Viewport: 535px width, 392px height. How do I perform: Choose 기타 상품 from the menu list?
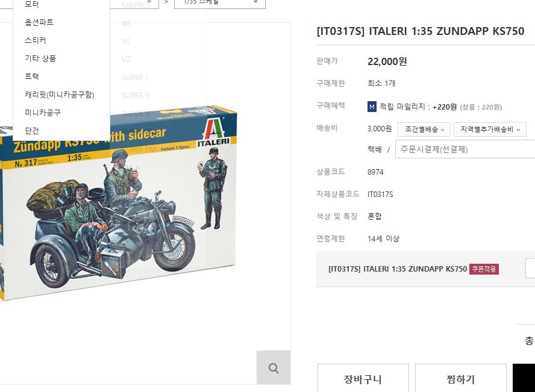tap(40, 58)
